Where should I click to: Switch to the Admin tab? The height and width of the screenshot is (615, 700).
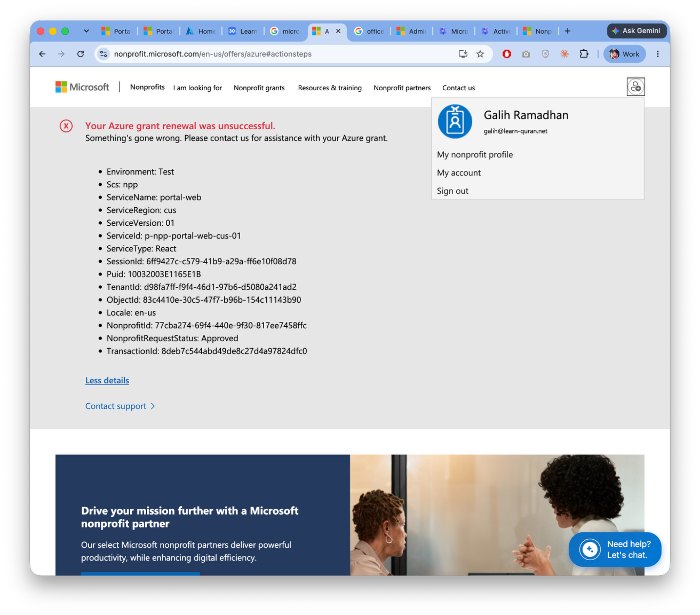411,31
